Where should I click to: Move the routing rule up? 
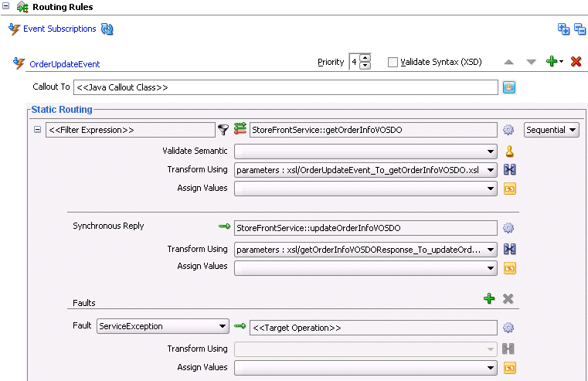pyautogui.click(x=509, y=62)
